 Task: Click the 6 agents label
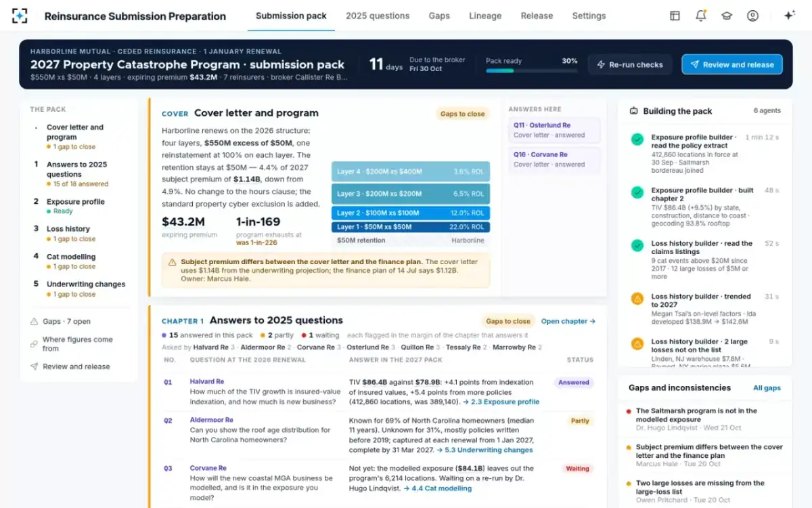767,111
